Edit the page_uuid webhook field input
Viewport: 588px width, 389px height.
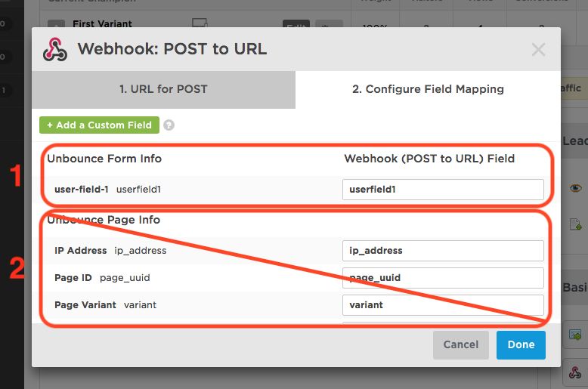coord(443,278)
